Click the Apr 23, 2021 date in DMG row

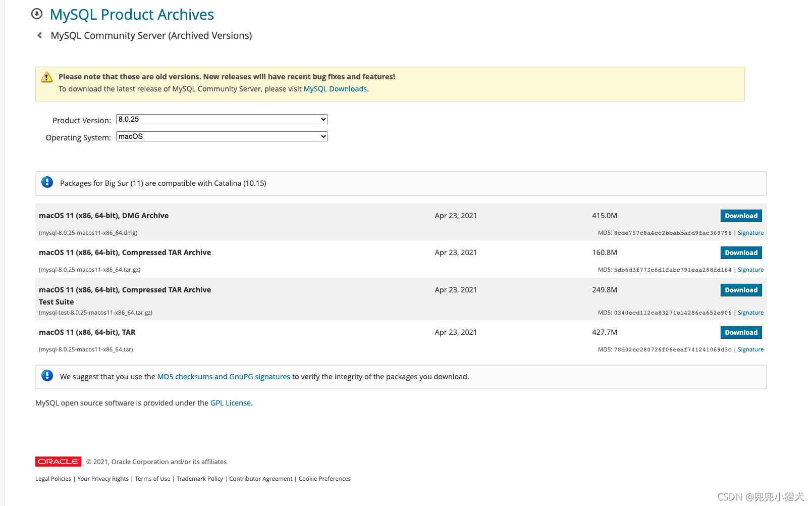[x=456, y=216]
